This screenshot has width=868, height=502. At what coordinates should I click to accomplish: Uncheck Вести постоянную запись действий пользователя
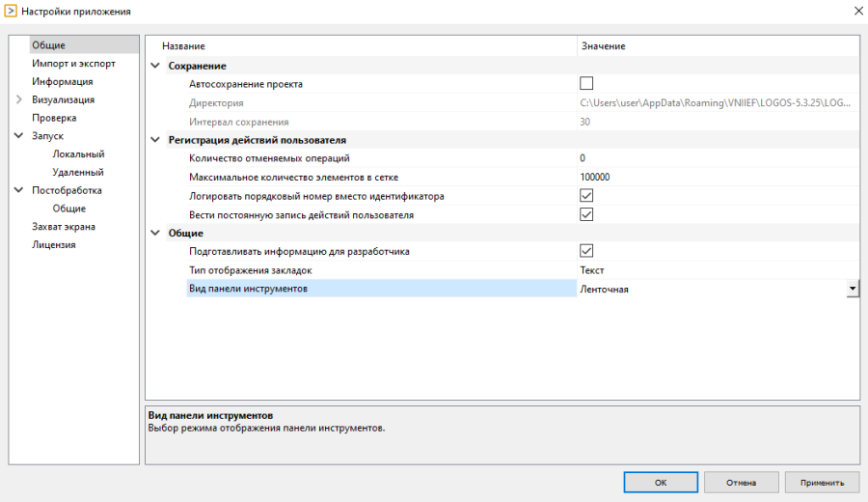point(586,214)
